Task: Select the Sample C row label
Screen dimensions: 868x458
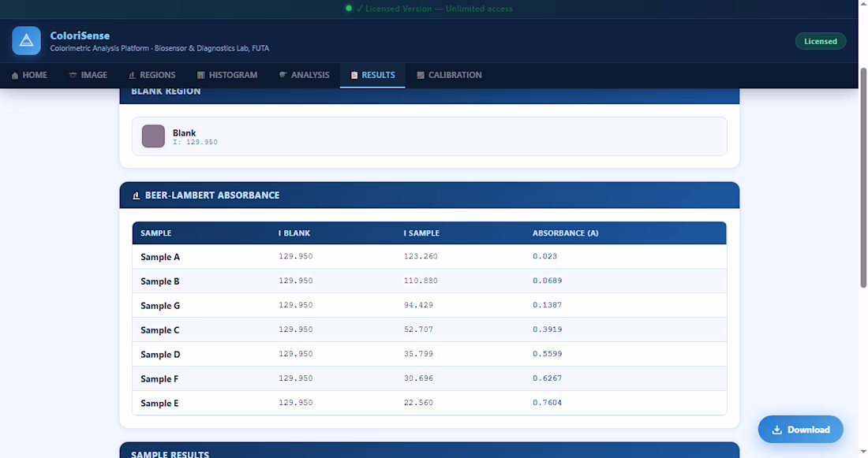Action: point(160,330)
